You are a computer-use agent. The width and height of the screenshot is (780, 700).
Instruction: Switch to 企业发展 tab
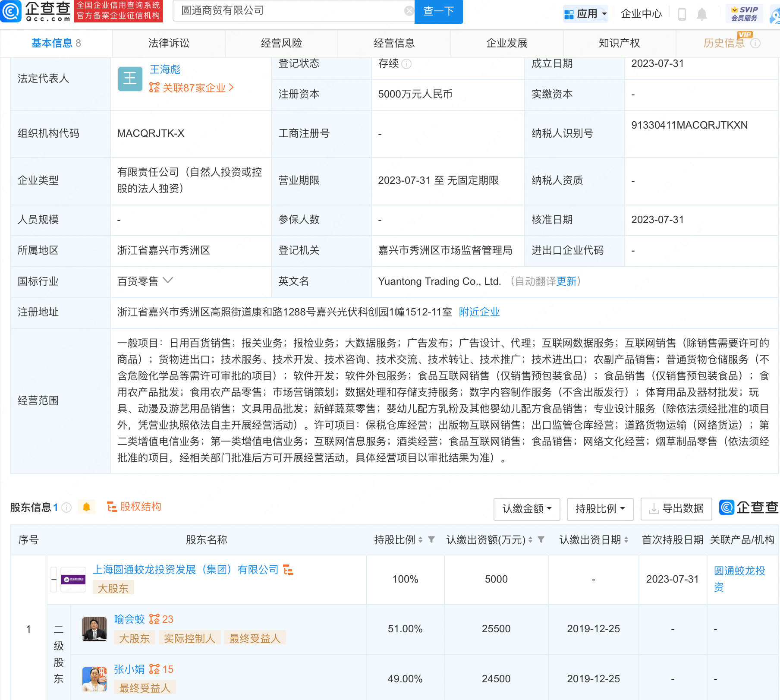tap(506, 43)
